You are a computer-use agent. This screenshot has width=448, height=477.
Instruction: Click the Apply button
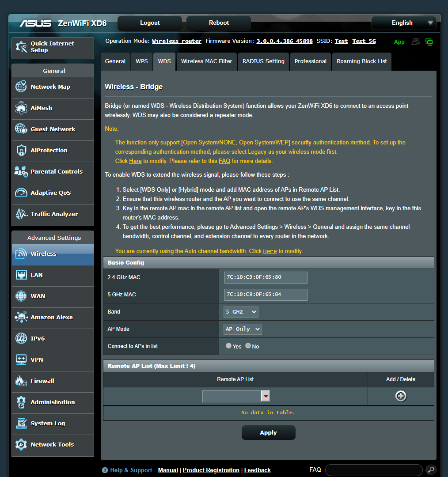pos(269,432)
